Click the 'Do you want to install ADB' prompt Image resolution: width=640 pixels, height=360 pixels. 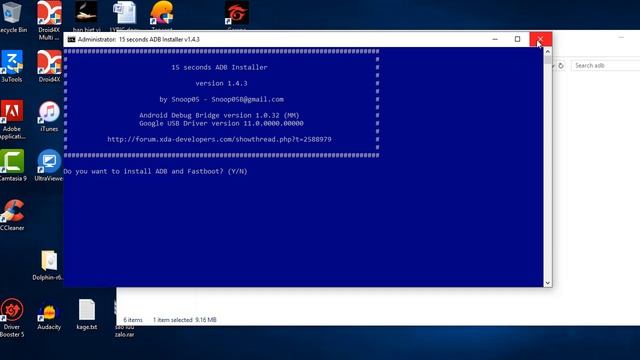156,171
